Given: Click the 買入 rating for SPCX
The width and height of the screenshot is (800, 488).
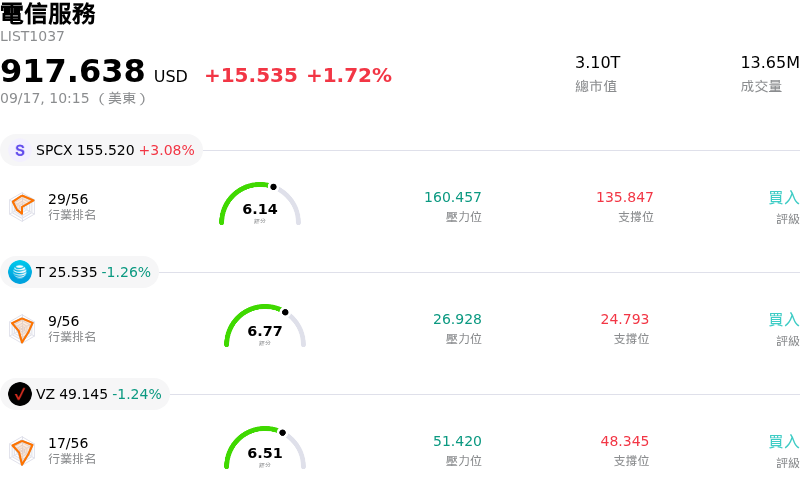Looking at the screenshot, I should [x=784, y=198].
